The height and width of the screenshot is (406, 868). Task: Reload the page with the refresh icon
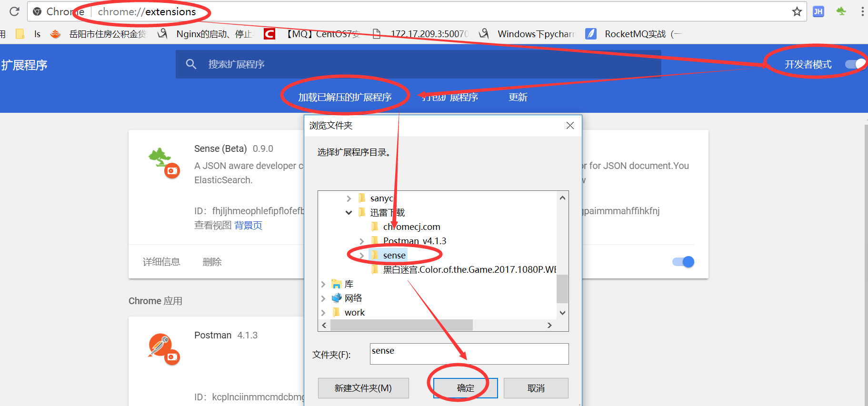pyautogui.click(x=14, y=11)
